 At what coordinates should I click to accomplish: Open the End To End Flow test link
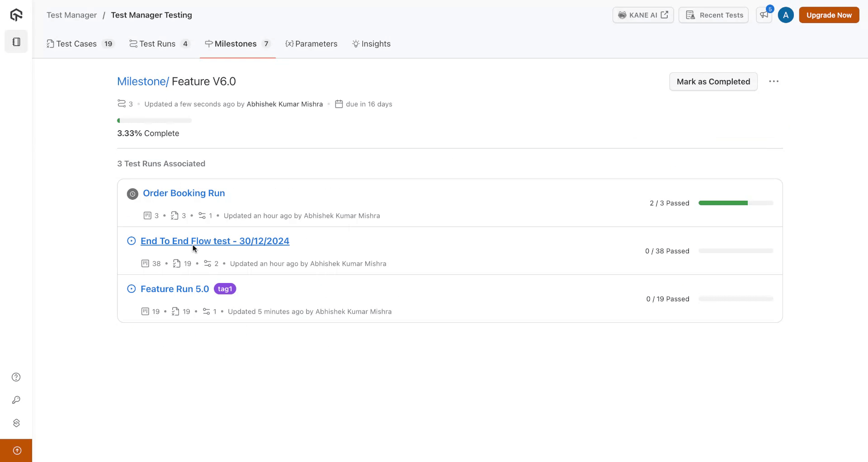click(215, 241)
